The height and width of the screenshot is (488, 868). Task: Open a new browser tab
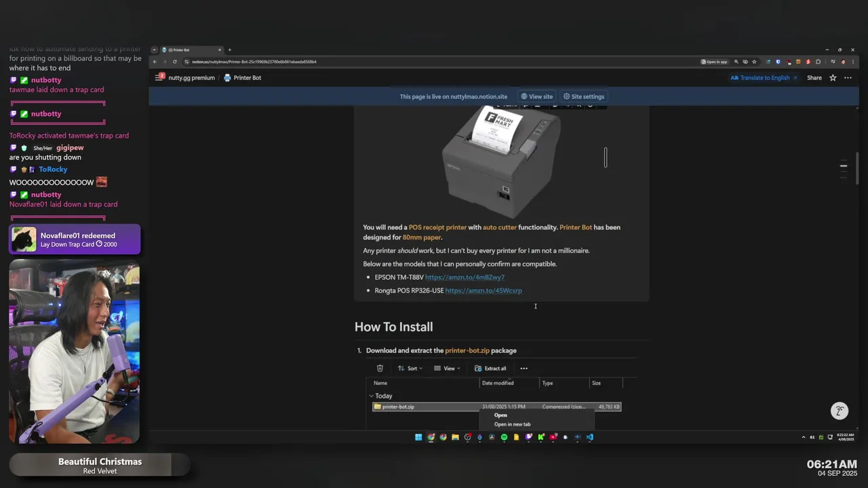pos(229,49)
